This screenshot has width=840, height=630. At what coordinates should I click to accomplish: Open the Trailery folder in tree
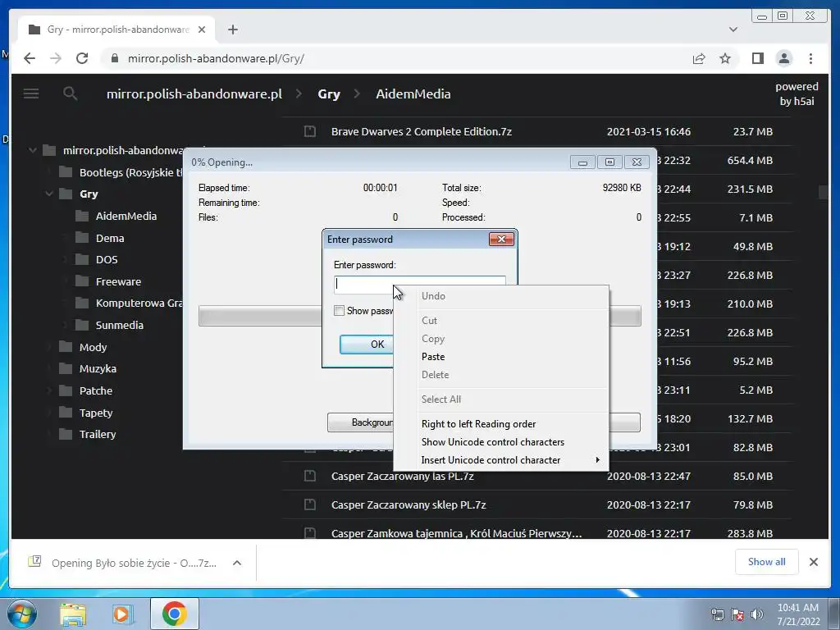pos(97,434)
